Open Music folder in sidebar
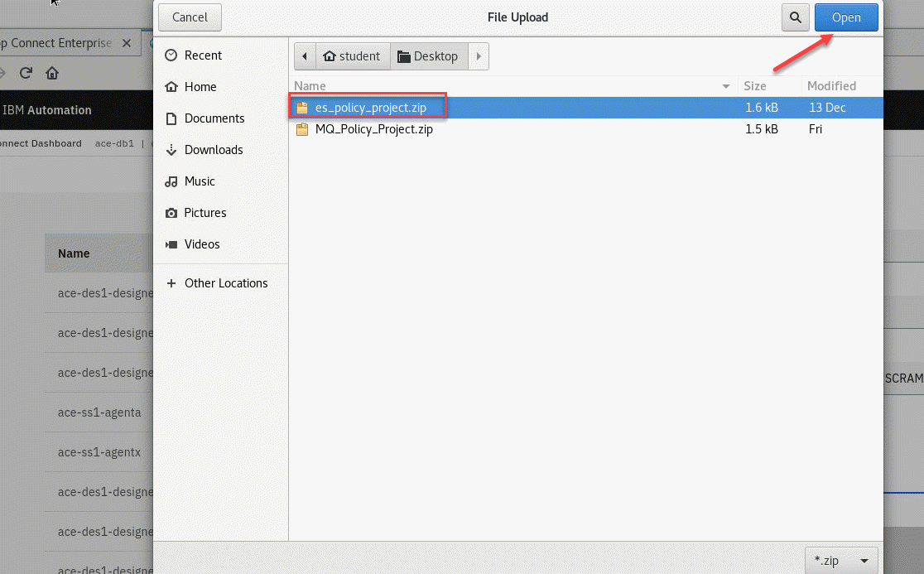The width and height of the screenshot is (924, 574). [199, 181]
